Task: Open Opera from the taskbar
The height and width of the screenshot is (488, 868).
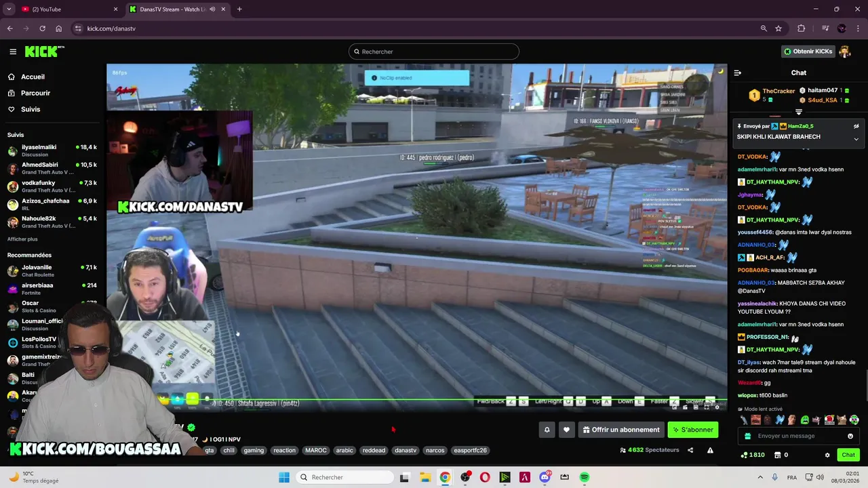Action: (x=485, y=477)
